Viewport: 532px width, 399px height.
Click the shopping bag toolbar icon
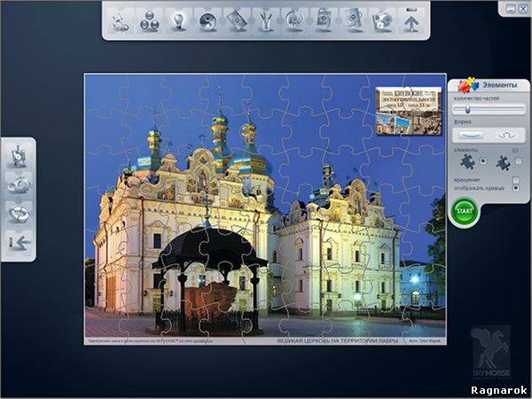(324, 20)
